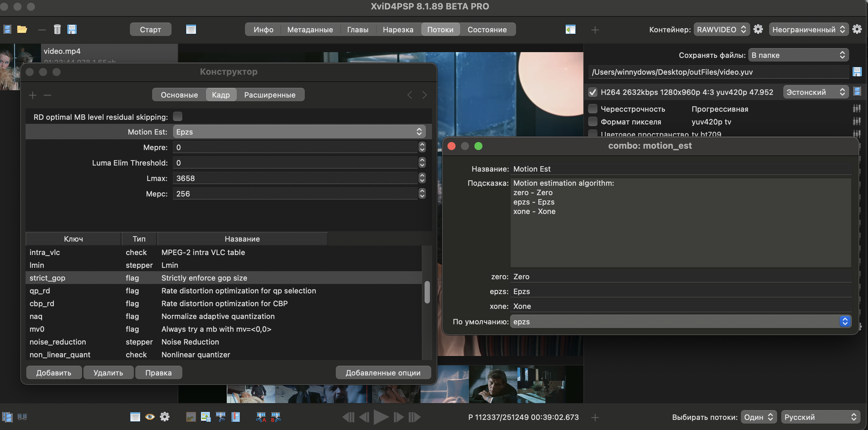
Task: Toggle the eye preview icon in bottom toolbar
Action: (150, 417)
